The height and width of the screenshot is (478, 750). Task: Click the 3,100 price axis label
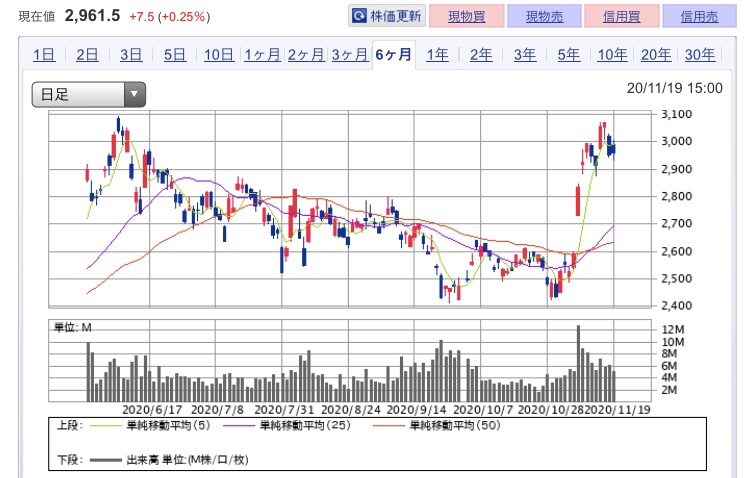point(676,114)
